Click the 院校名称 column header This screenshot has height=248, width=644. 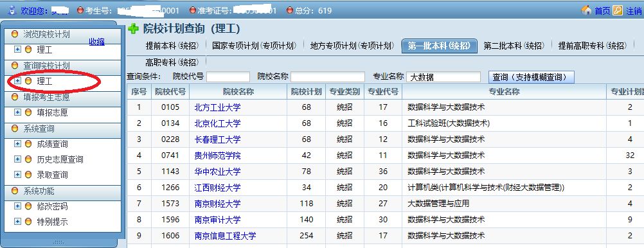238,92
